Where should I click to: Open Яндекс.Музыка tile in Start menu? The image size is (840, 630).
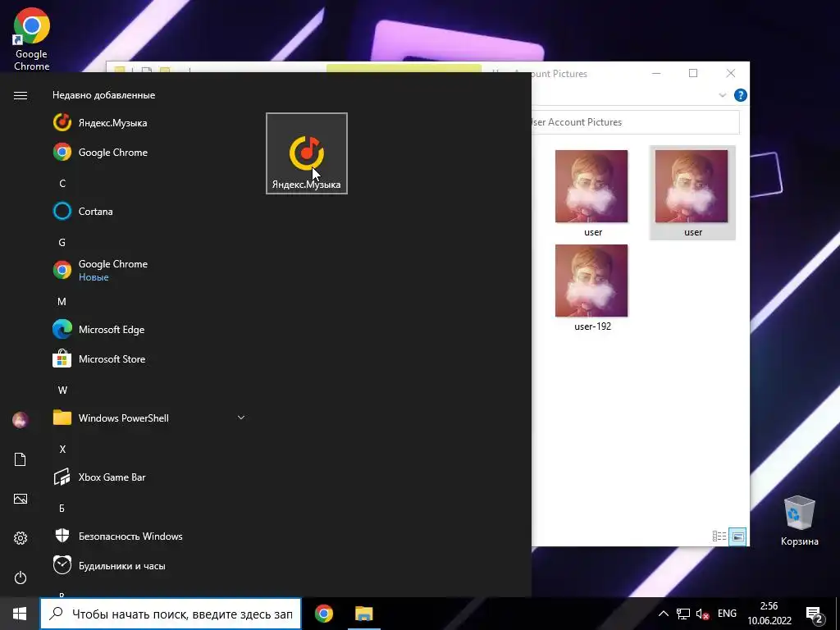tap(307, 153)
